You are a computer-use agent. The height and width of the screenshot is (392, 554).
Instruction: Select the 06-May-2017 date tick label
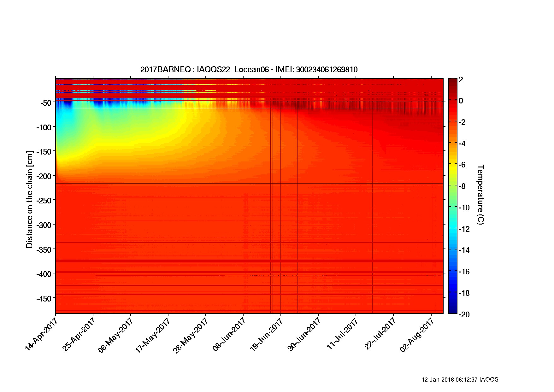tap(115, 335)
